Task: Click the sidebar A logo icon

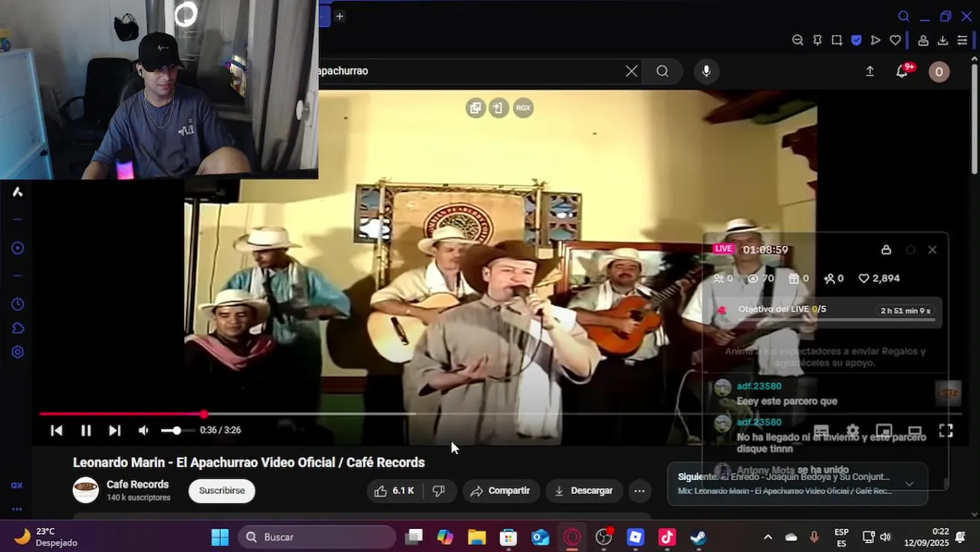Action: click(18, 192)
